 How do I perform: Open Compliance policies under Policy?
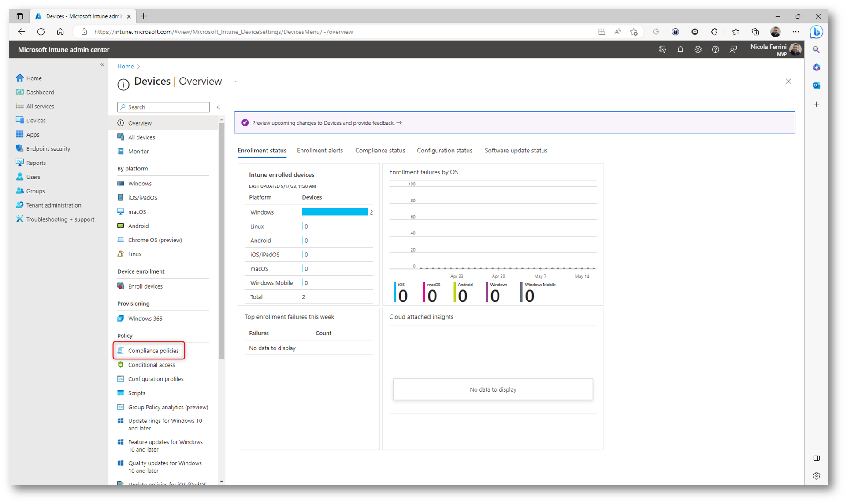point(153,351)
